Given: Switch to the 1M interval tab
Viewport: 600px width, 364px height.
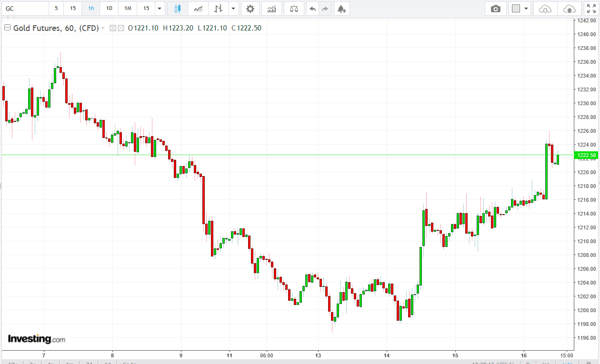Looking at the screenshot, I should (x=128, y=9).
